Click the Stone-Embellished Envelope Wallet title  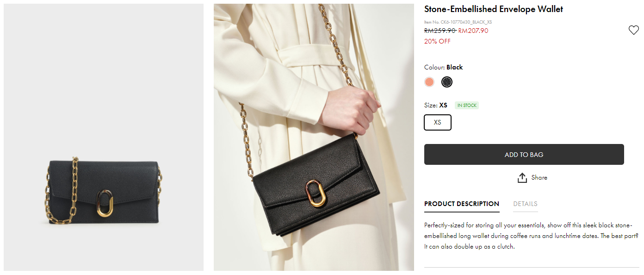(x=493, y=9)
